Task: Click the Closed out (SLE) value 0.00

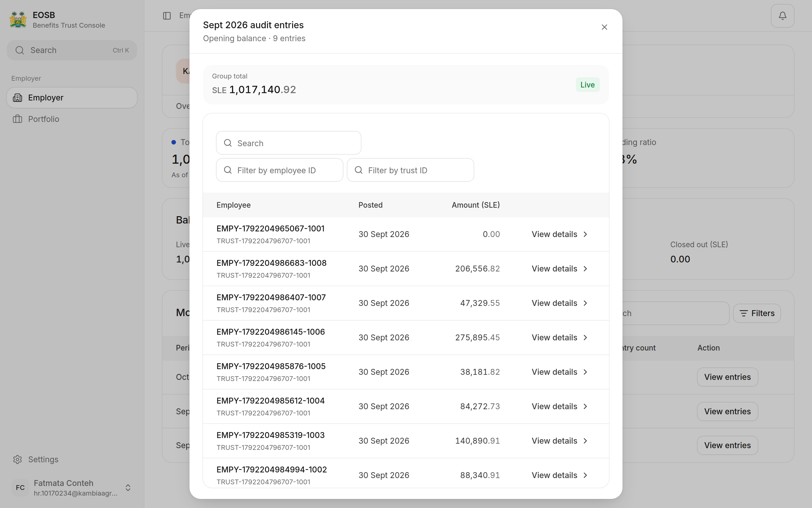Action: (x=680, y=259)
